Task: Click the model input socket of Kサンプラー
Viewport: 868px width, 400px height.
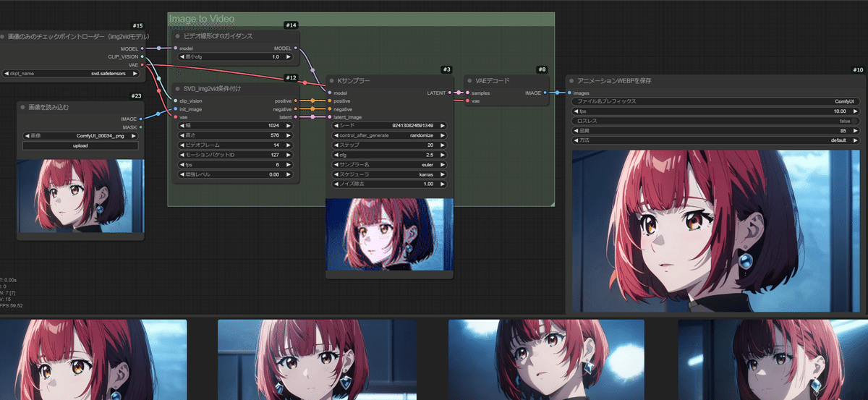Action: tap(328, 93)
